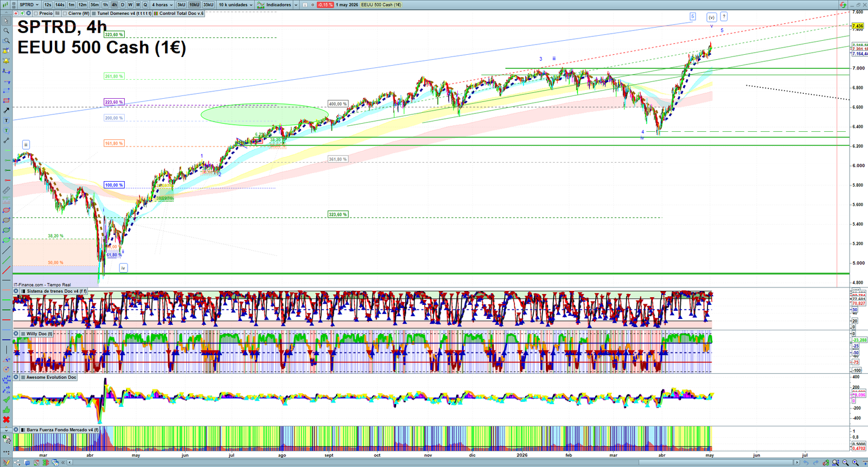This screenshot has width=868, height=467.
Task: Click the undo arrow at bottom right
Action: click(x=806, y=463)
